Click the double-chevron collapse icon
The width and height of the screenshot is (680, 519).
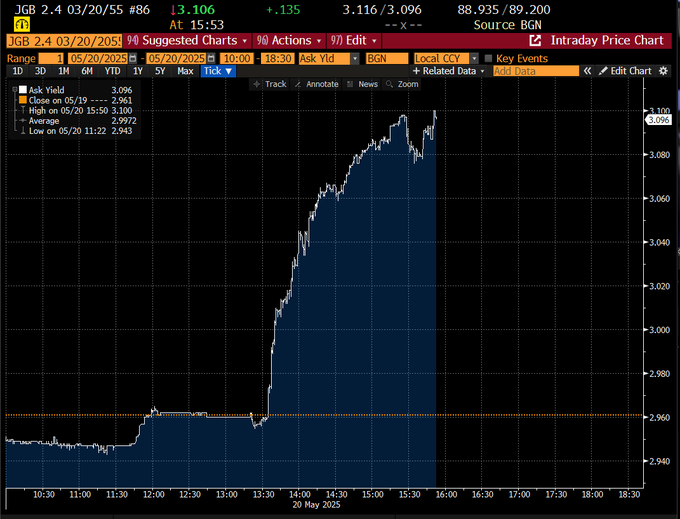click(587, 71)
